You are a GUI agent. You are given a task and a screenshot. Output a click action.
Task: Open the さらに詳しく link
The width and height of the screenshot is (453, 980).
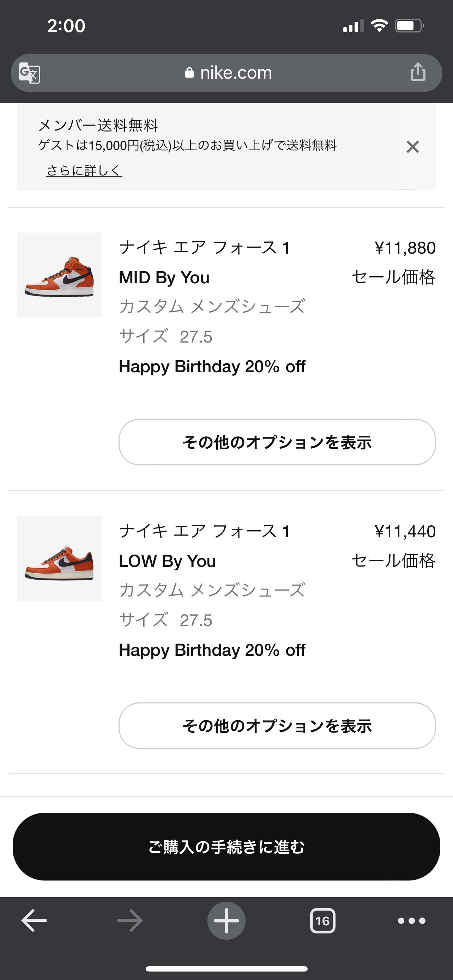pyautogui.click(x=84, y=170)
